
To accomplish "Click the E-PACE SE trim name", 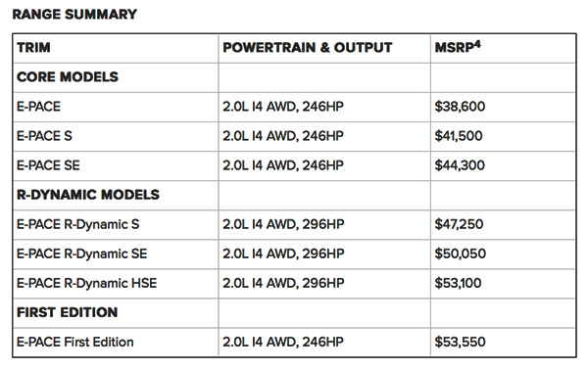I will click(x=48, y=165).
